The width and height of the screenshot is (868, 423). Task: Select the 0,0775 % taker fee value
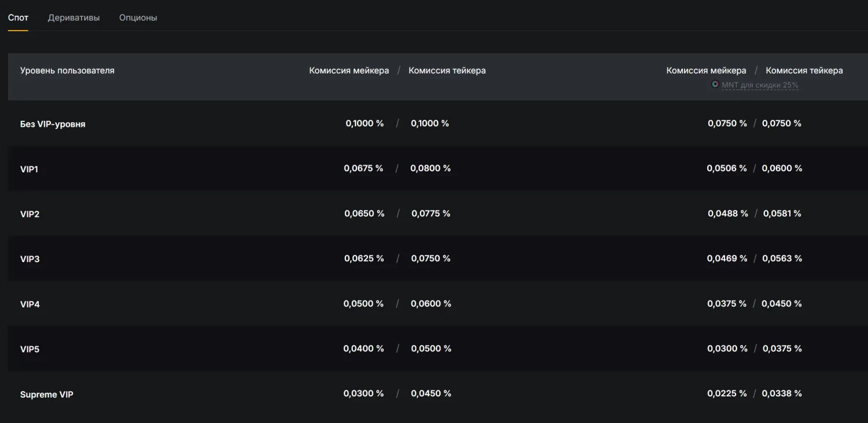point(431,214)
